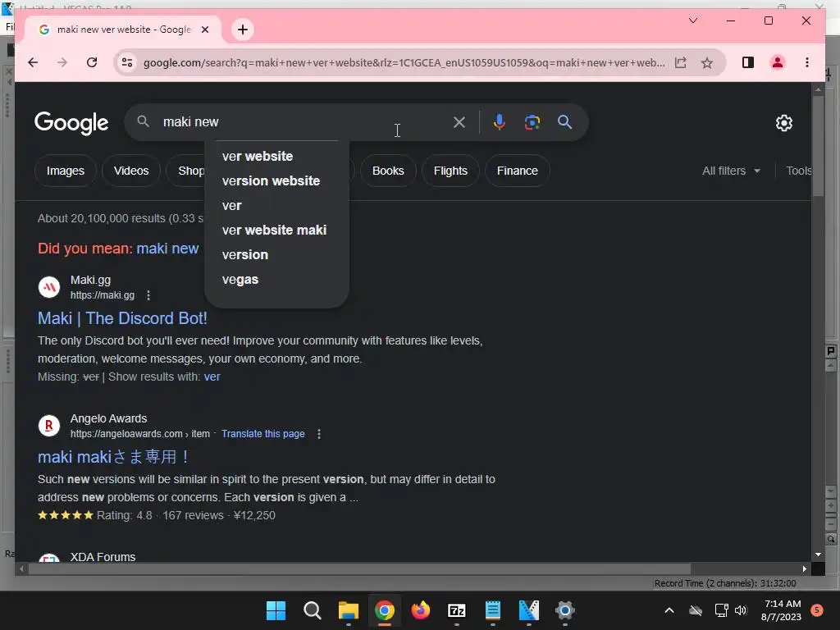Open "Maki | The Discord Bot!" result
This screenshot has width=840, height=630.
click(x=122, y=318)
